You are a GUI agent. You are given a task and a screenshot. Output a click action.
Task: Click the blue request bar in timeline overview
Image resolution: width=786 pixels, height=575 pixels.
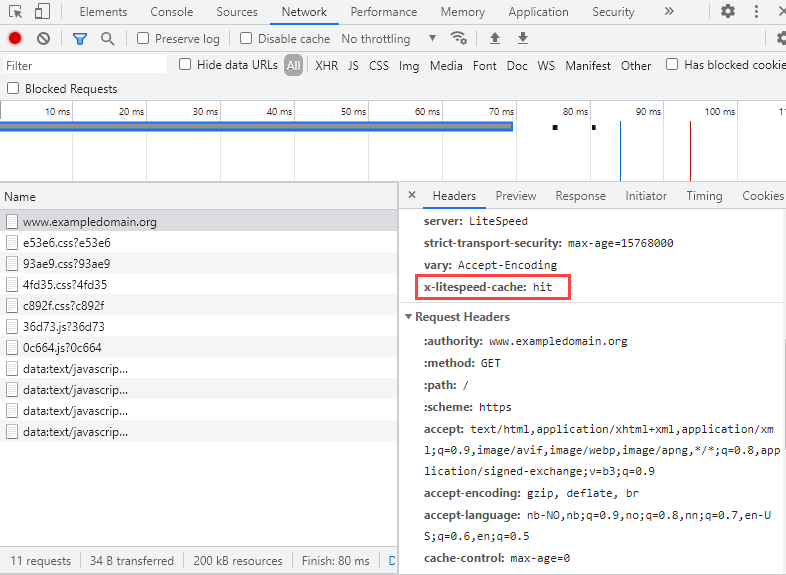click(256, 126)
